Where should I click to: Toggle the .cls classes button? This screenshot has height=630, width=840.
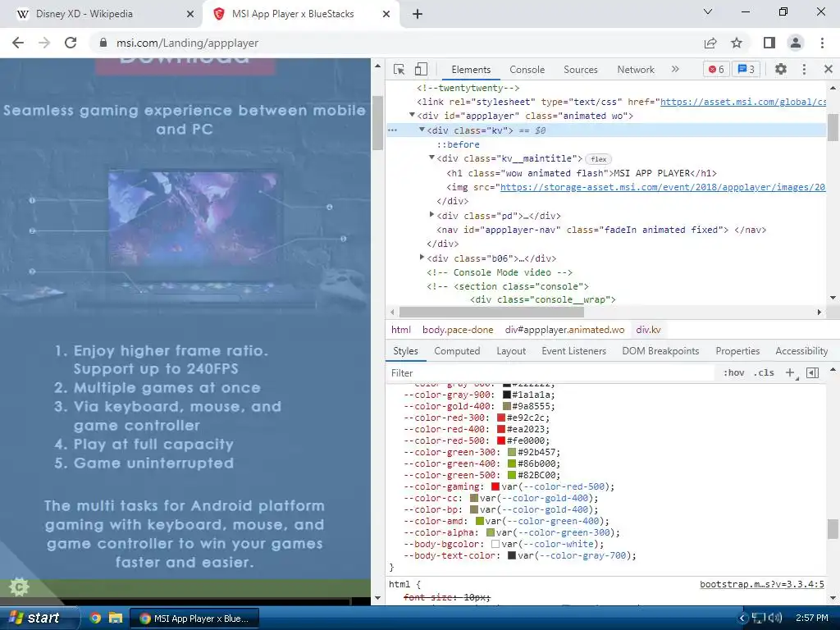(x=764, y=373)
